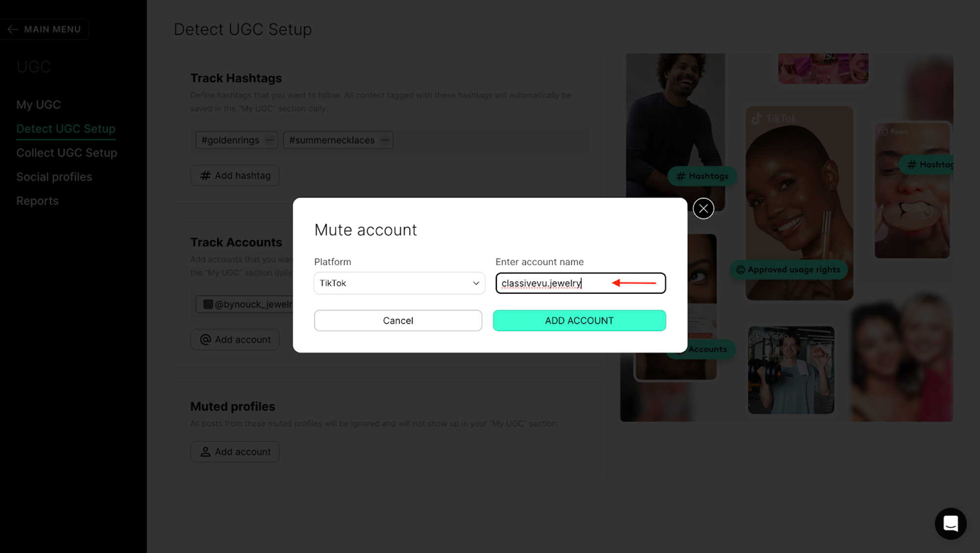Confirm with the ADD ACCOUNT button
Screen dimensions: 980x553
pyautogui.click(x=579, y=321)
